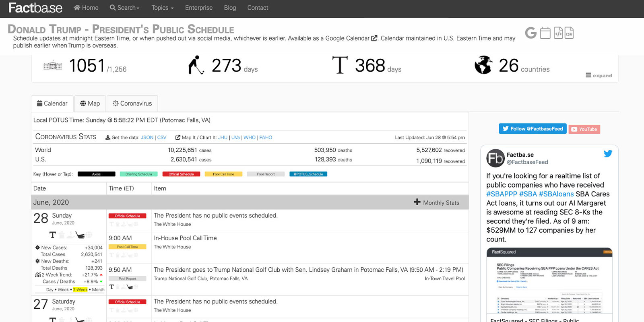This screenshot has width=644, height=322.
Task: Click the Twitter bird icon in Factba.se card
Action: pyautogui.click(x=608, y=153)
